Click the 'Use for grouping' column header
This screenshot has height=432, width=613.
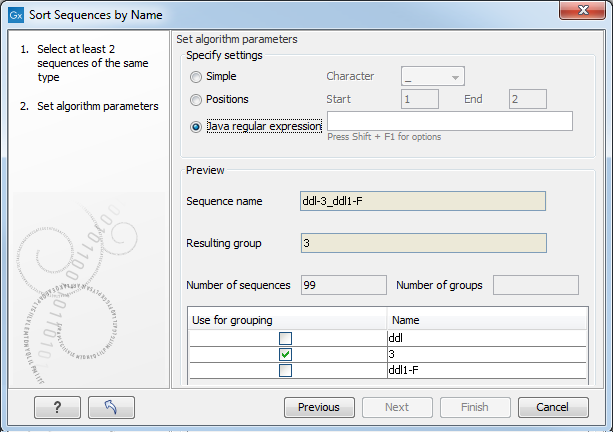288,320
